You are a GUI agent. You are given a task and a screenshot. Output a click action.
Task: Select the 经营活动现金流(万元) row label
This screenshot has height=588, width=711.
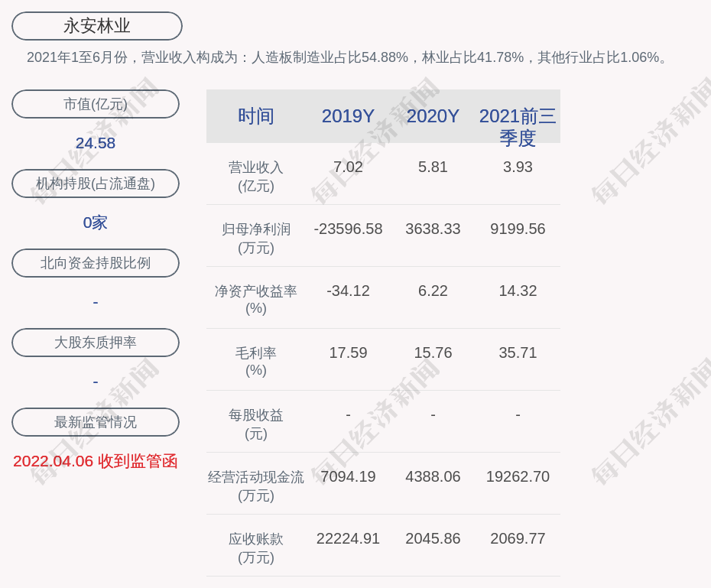point(256,486)
